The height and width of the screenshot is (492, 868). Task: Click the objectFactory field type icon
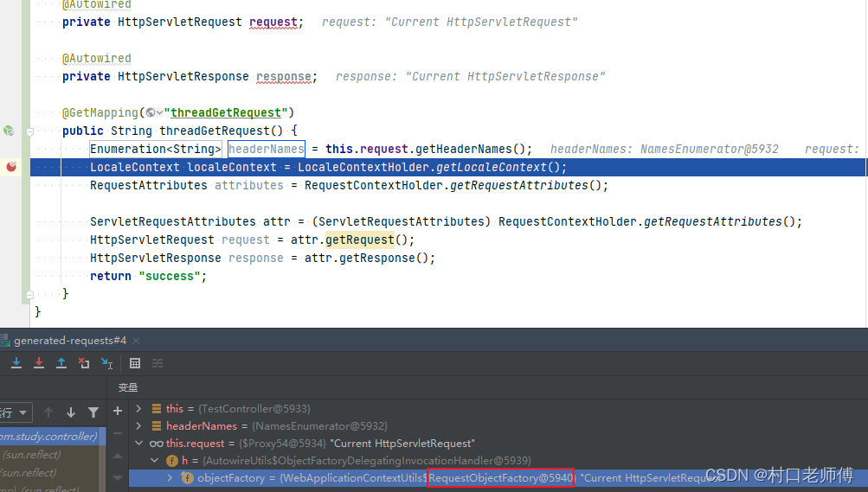coord(188,477)
